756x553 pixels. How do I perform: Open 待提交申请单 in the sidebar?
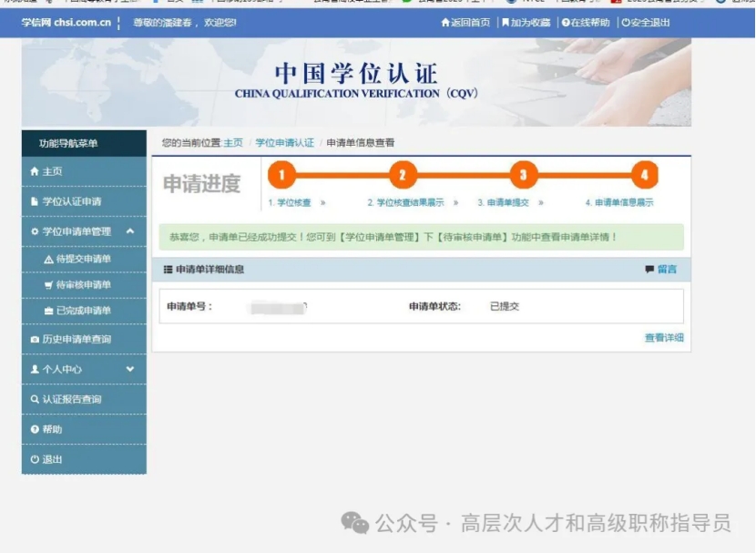(x=84, y=260)
